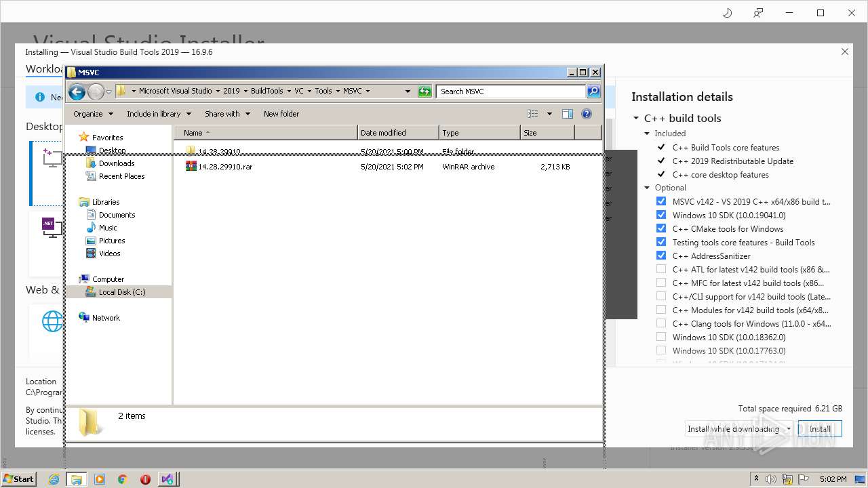Select the 14.28.29910.rar WinRAR archive icon
The height and width of the screenshot is (488, 868).
191,166
